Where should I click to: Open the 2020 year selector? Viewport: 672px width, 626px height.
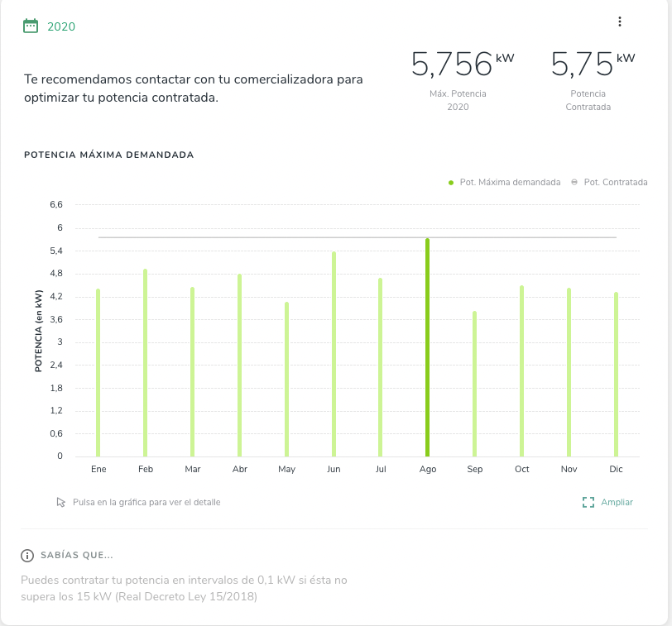coord(61,26)
